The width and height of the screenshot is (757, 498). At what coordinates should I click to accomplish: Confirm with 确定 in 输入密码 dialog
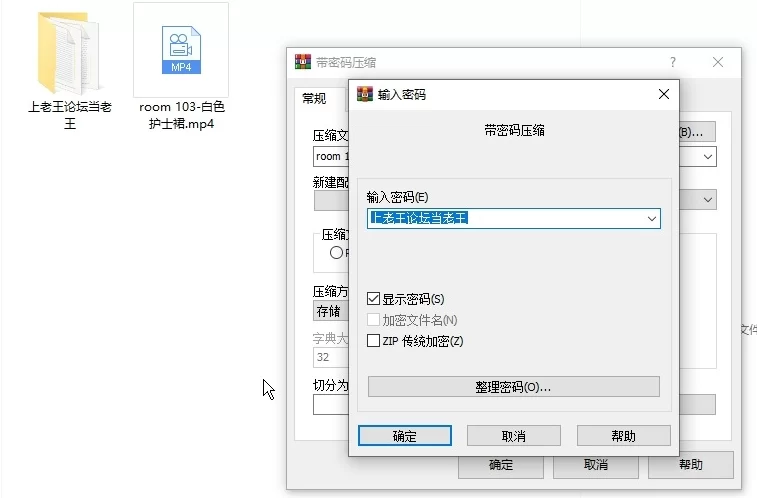(405, 436)
